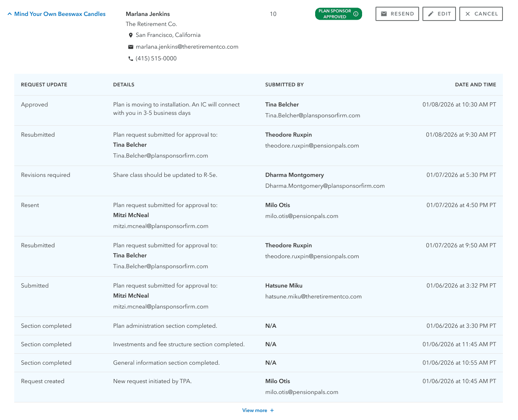
Task: Click 'Share class should be updated to R-5e.'
Action: (x=165, y=175)
